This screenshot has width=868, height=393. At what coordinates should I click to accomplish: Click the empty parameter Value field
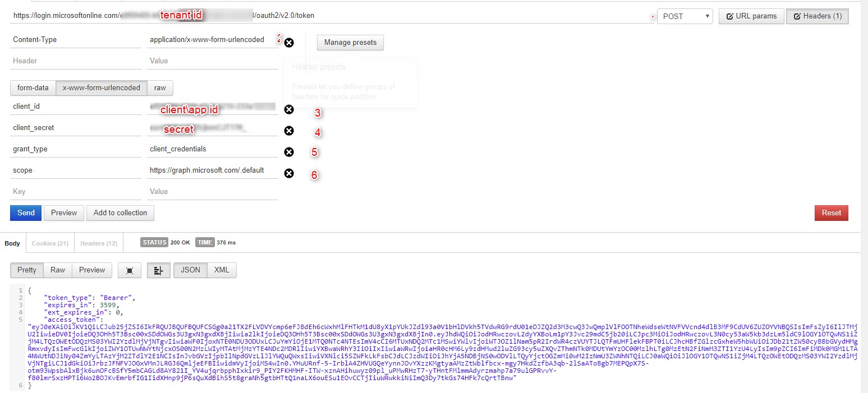213,192
